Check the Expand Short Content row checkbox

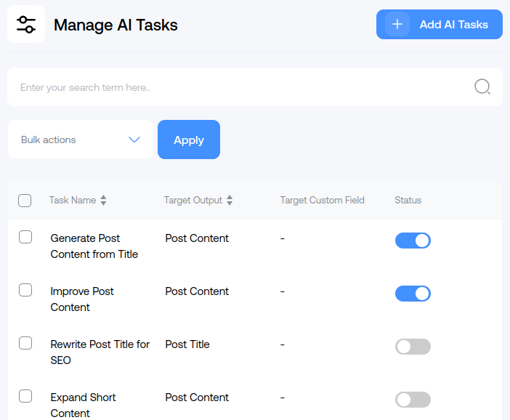click(25, 396)
